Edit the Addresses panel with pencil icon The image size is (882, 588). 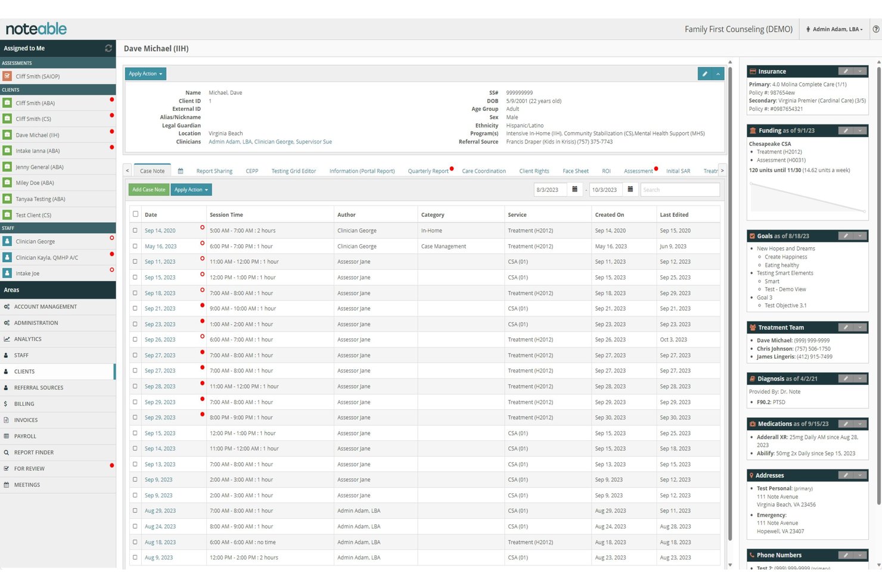coord(845,475)
